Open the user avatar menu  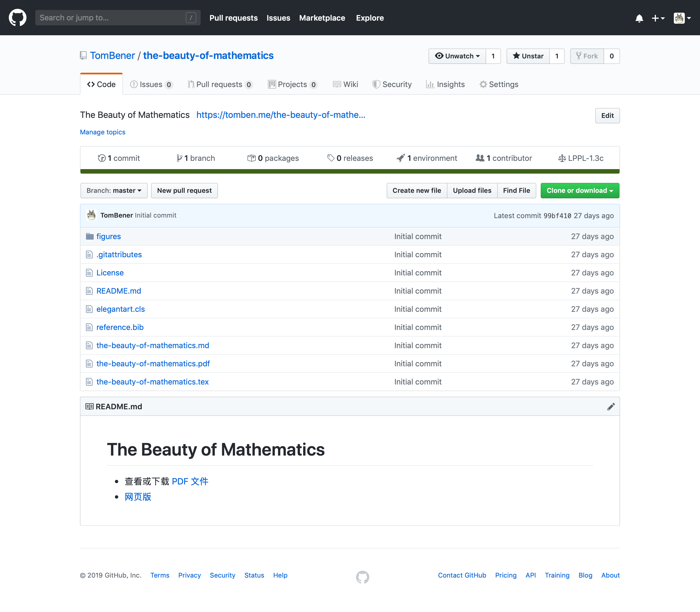[x=682, y=18]
